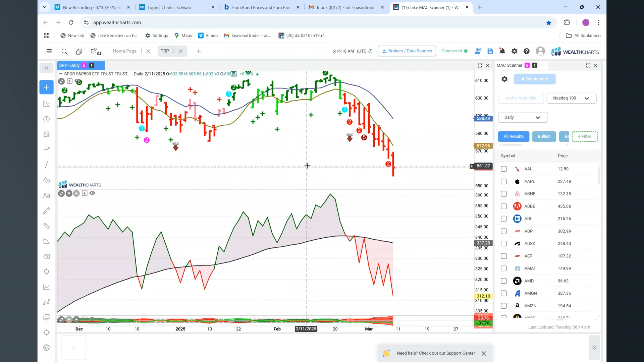644x362 pixels.
Task: Open notifications bell in top bar
Action: (x=502, y=51)
